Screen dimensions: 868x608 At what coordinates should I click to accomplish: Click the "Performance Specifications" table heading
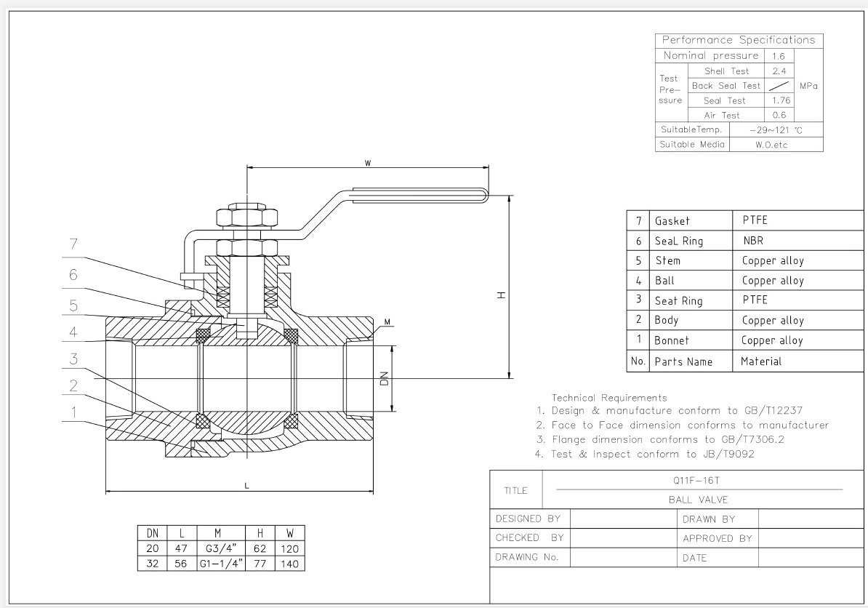pyautogui.click(x=739, y=40)
